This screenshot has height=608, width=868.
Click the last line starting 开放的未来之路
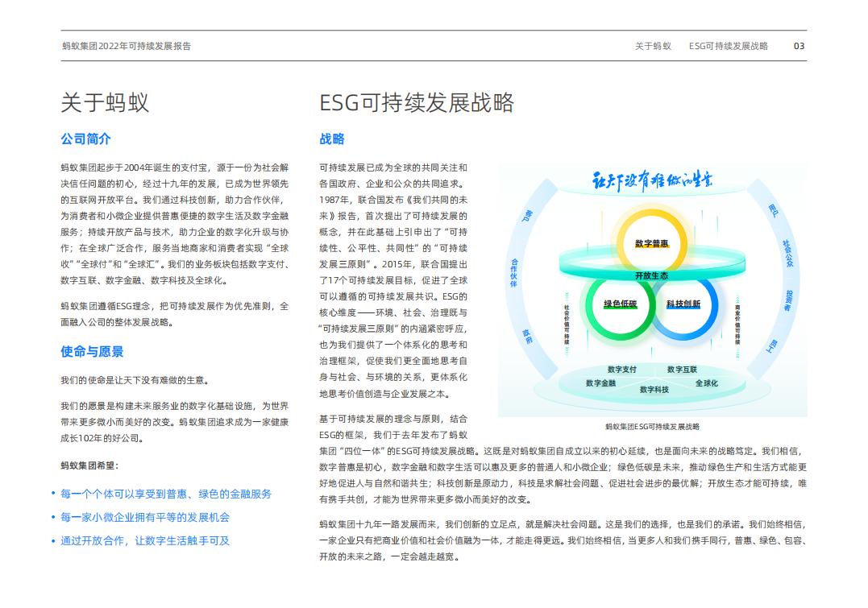pos(390,556)
